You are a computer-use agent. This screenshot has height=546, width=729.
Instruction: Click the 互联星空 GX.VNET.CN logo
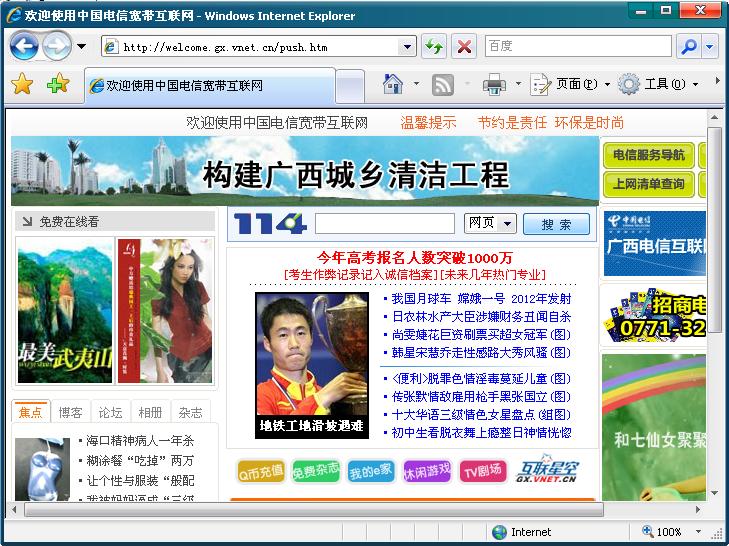coord(547,469)
